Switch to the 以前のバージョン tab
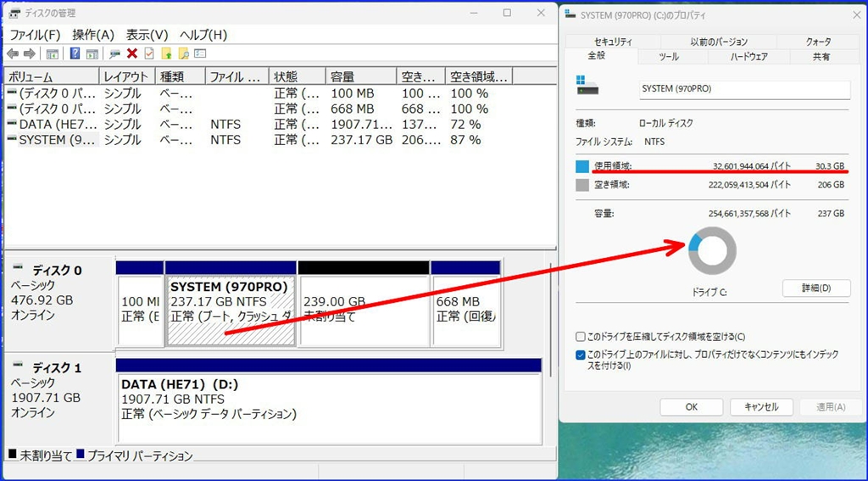Screen dimensions: 868x481 pos(719,42)
